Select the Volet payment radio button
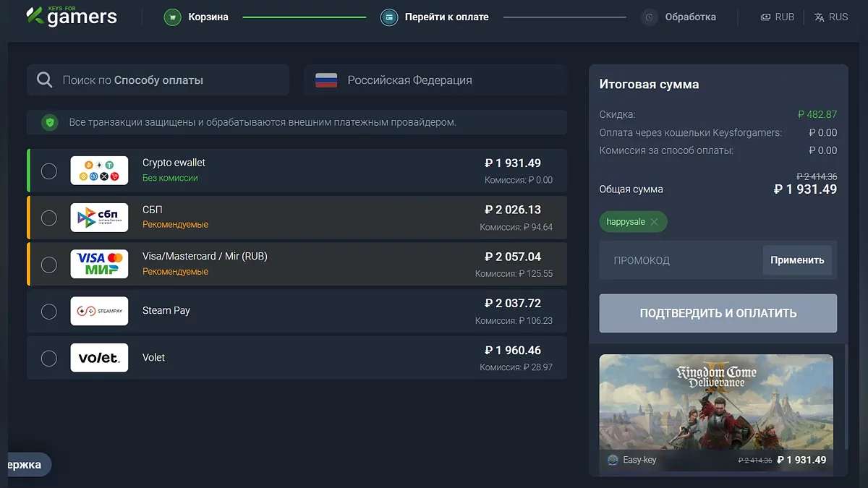 pos(48,358)
